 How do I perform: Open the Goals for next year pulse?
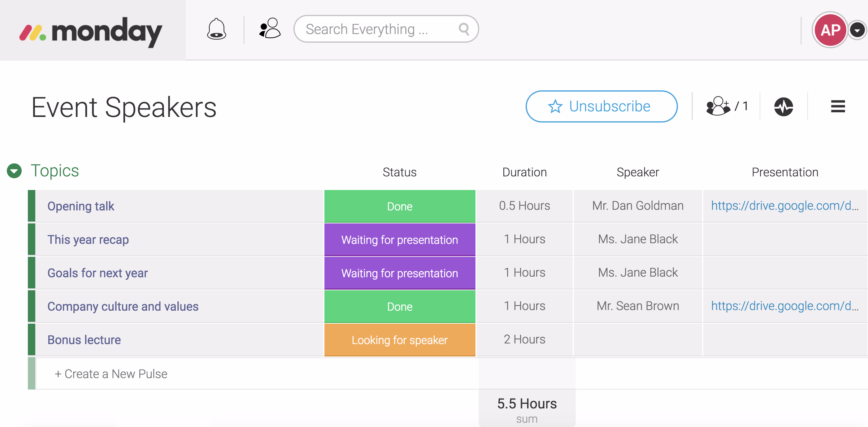click(98, 273)
